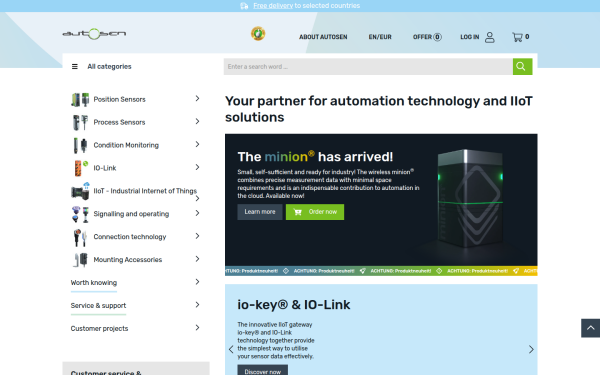Select Worth knowing menu entry

click(x=94, y=283)
